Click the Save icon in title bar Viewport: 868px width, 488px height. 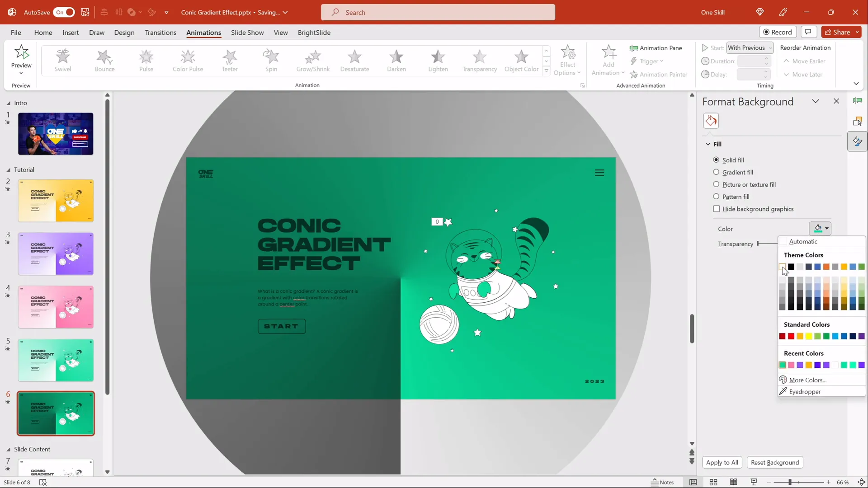(x=85, y=12)
